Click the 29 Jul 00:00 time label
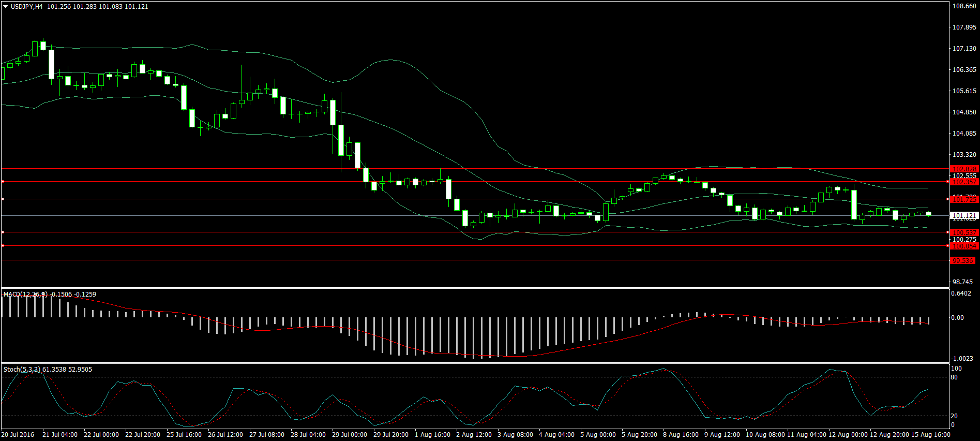Viewport: 980px width, 441px height. point(350,435)
